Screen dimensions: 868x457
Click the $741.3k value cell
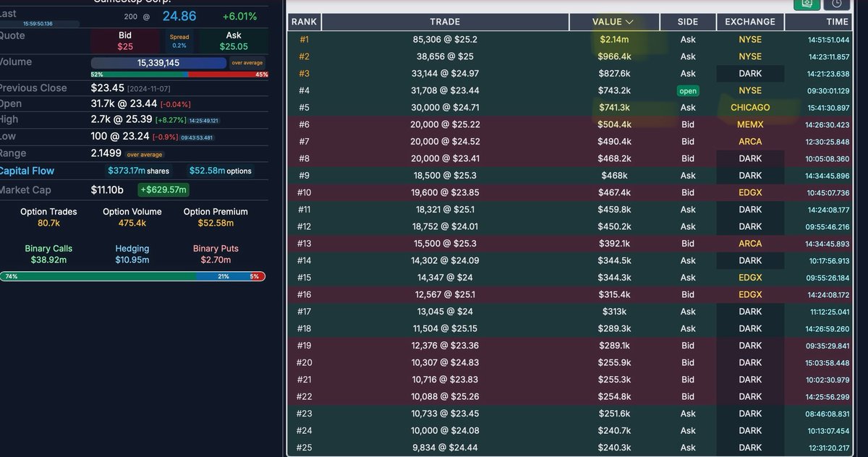click(x=614, y=108)
